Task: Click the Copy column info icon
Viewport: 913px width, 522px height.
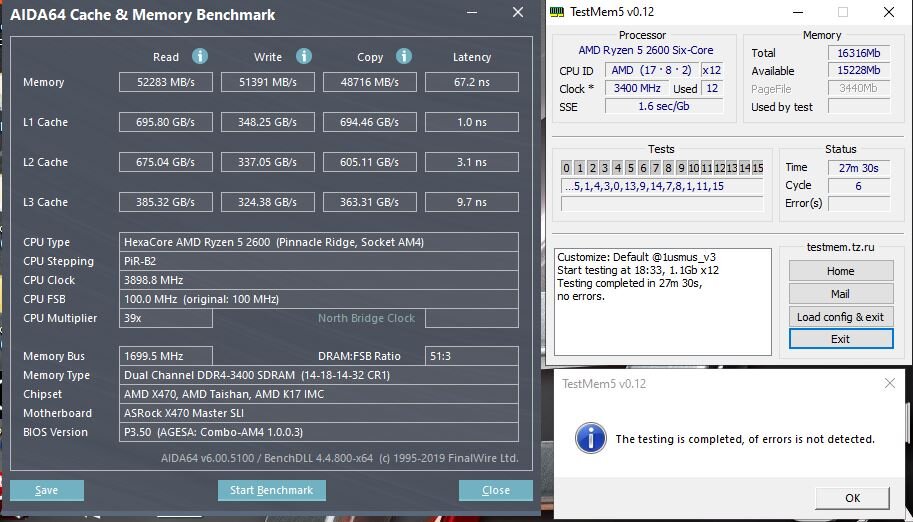Action: (404, 57)
